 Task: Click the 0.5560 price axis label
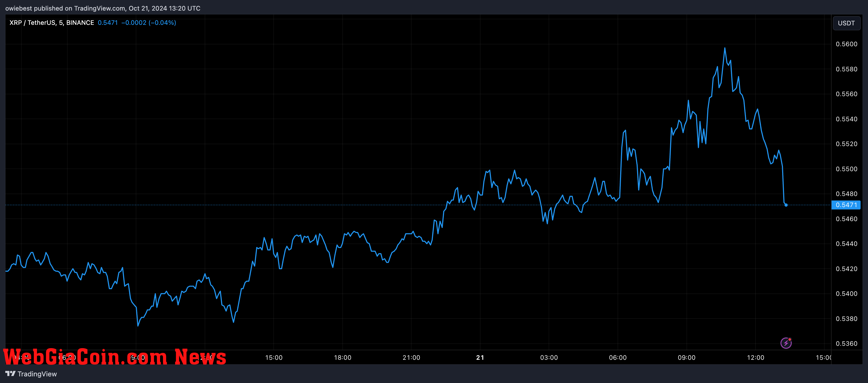846,94
